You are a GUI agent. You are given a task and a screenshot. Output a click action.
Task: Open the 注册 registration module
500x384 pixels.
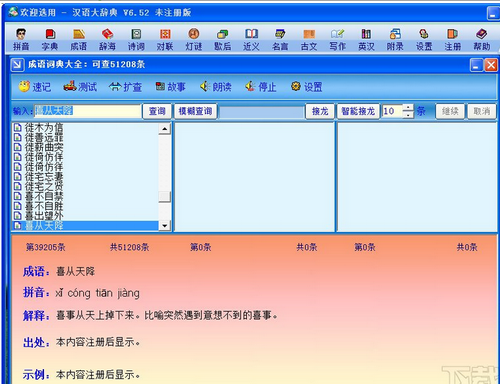[453, 40]
